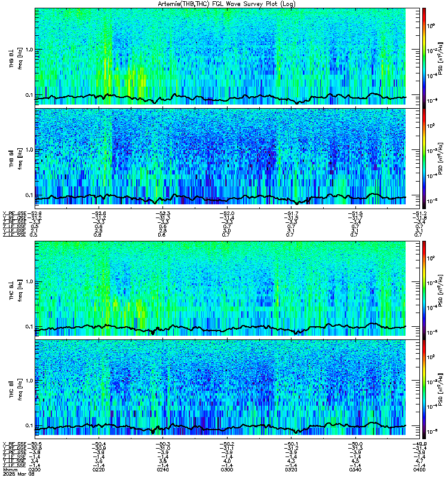Click the 0220 time tick label

(x=99, y=470)
